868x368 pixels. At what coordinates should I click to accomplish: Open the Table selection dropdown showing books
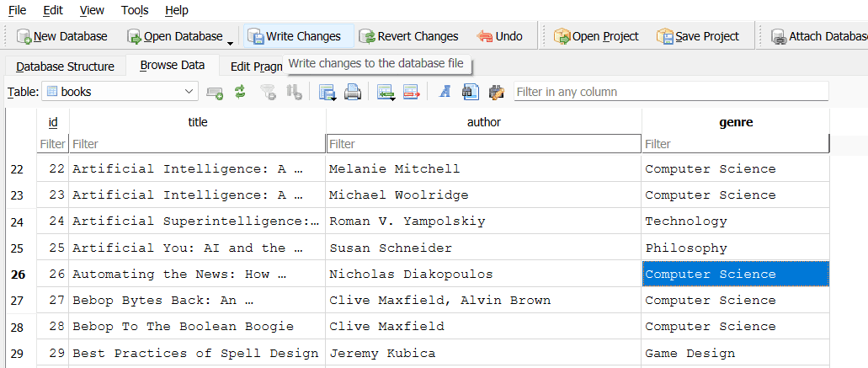click(x=119, y=92)
